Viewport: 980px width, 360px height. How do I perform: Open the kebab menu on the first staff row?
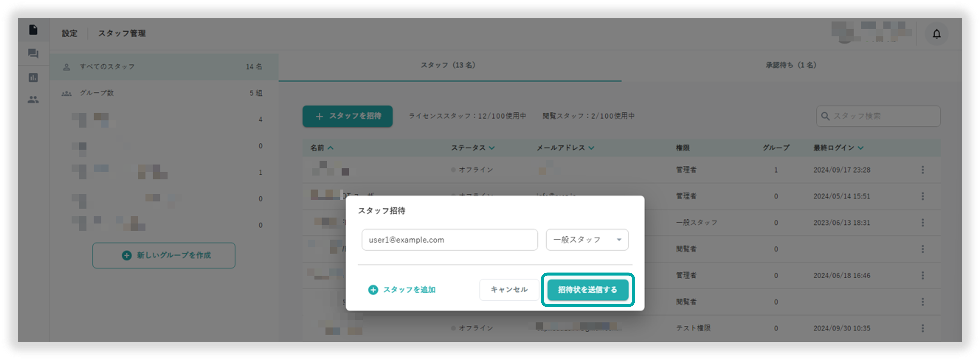[923, 170]
